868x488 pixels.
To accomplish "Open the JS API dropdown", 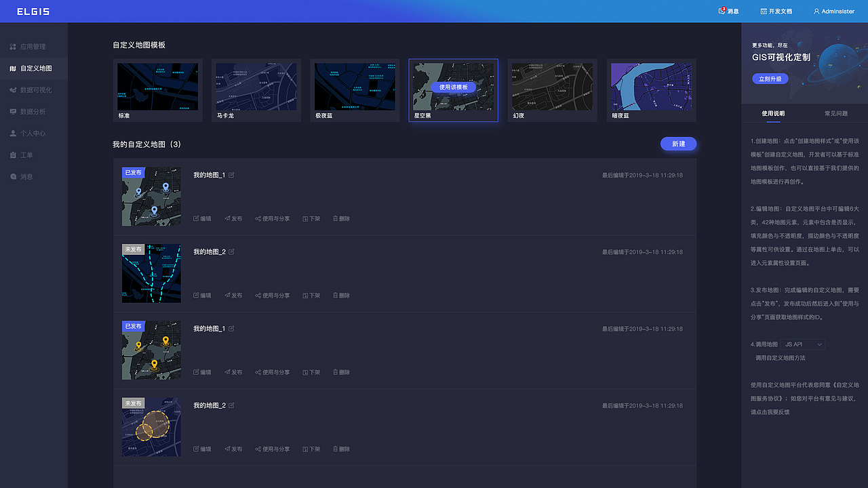I will pyautogui.click(x=802, y=344).
